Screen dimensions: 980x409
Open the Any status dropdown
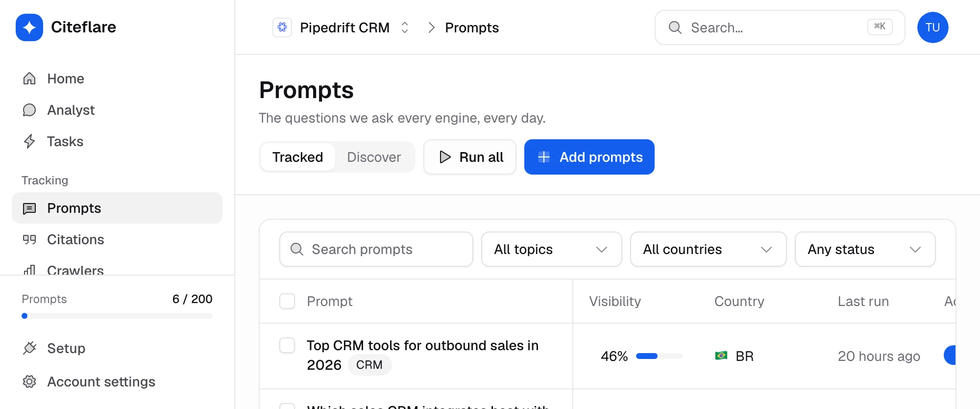865,249
